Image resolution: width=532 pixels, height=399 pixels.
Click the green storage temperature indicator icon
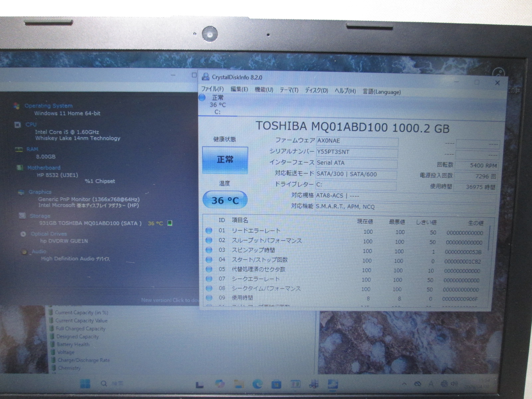point(170,223)
